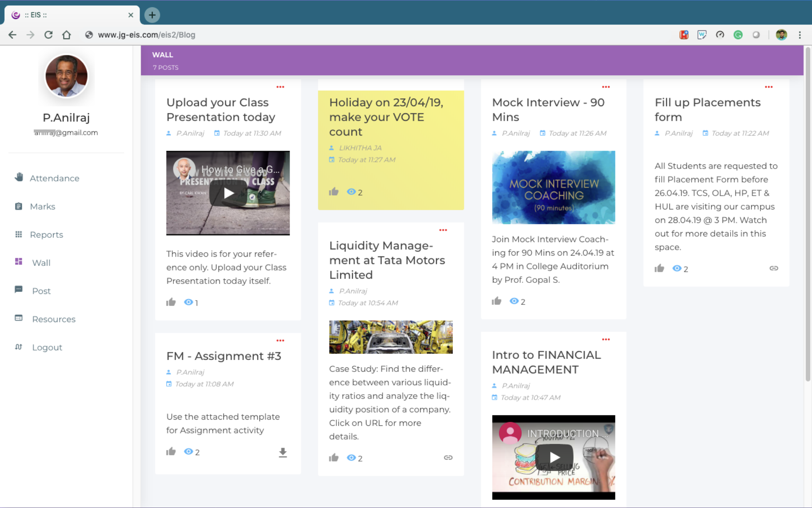Open Liquidity Management at Tata Motors title
Image resolution: width=812 pixels, height=508 pixels.
(387, 260)
